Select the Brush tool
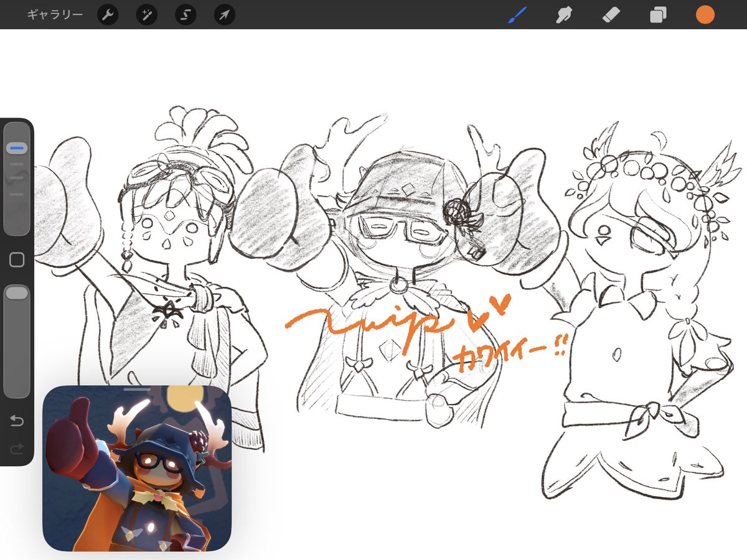Viewport: 747px width, 560px height. point(518,14)
